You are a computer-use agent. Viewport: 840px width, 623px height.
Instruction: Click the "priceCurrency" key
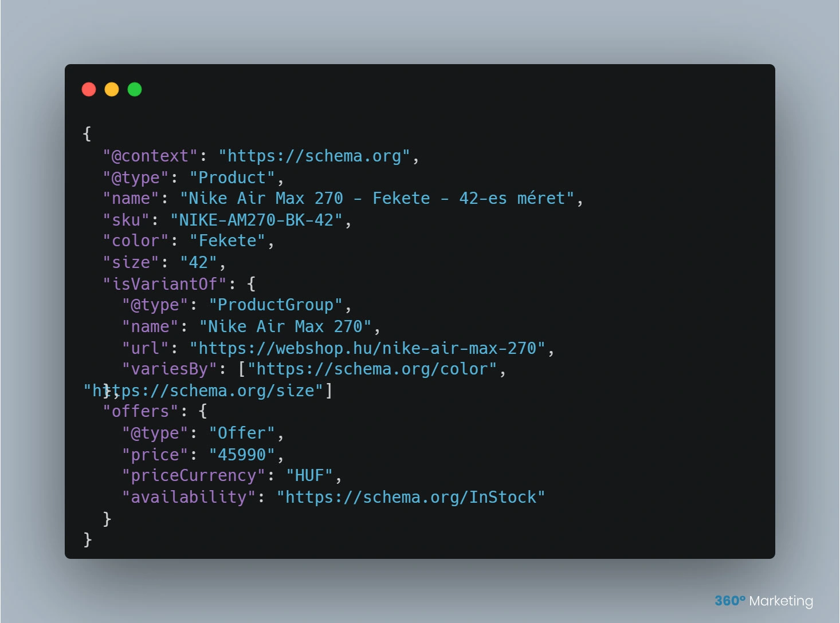pos(194,476)
